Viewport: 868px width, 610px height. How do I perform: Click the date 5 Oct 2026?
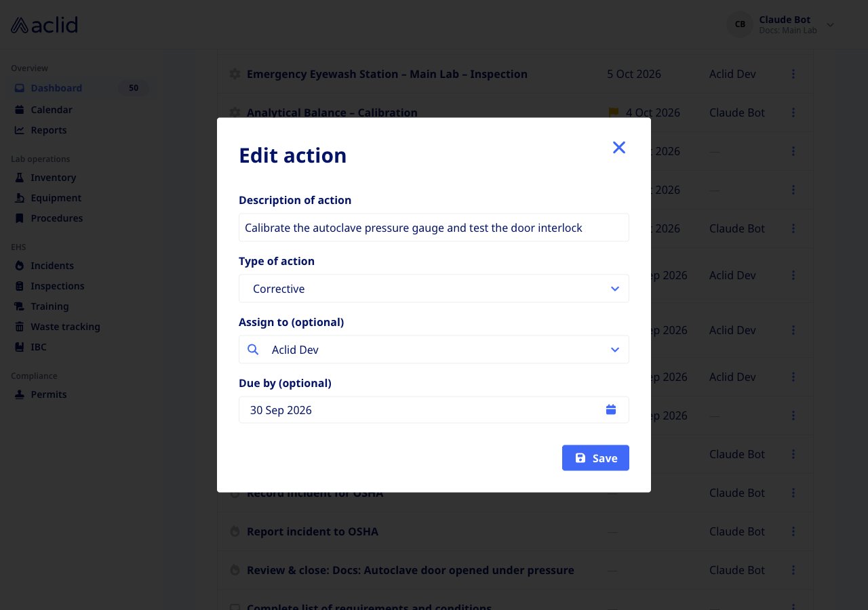[x=634, y=74]
